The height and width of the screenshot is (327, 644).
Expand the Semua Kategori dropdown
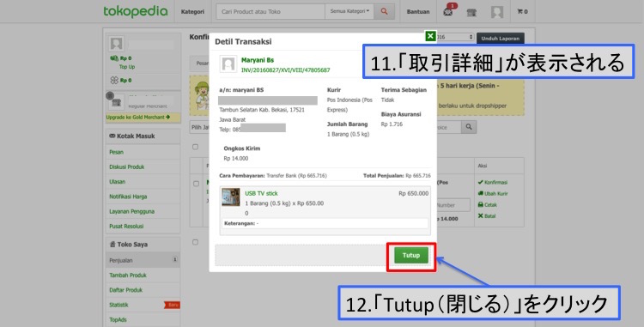(x=349, y=11)
